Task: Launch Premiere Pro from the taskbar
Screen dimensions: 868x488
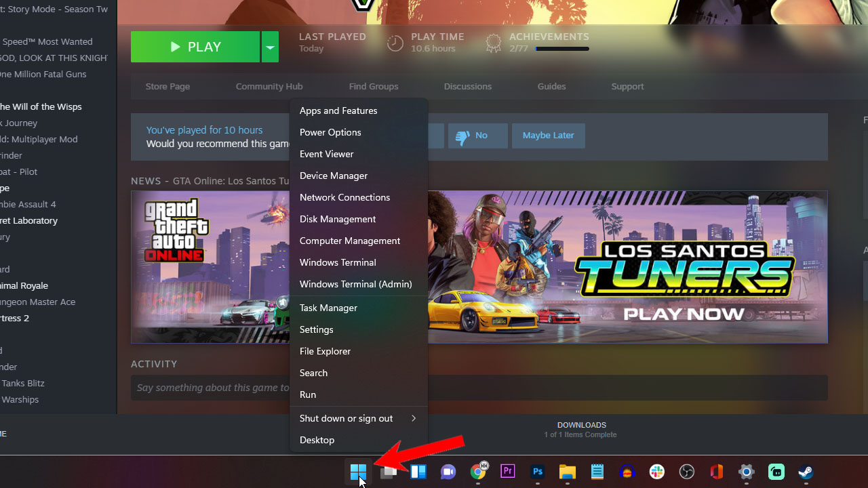Action: pos(508,472)
